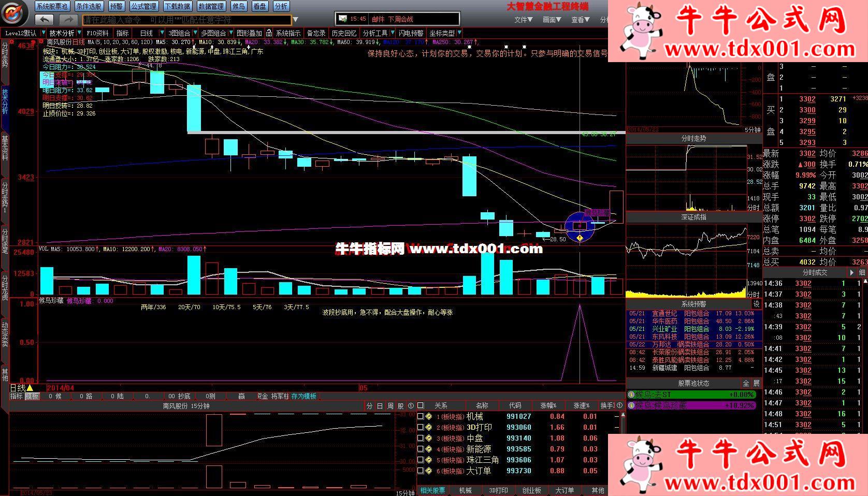Click circled-1 icon in 15分钟 panel header
868x496 pixels.
(411, 406)
